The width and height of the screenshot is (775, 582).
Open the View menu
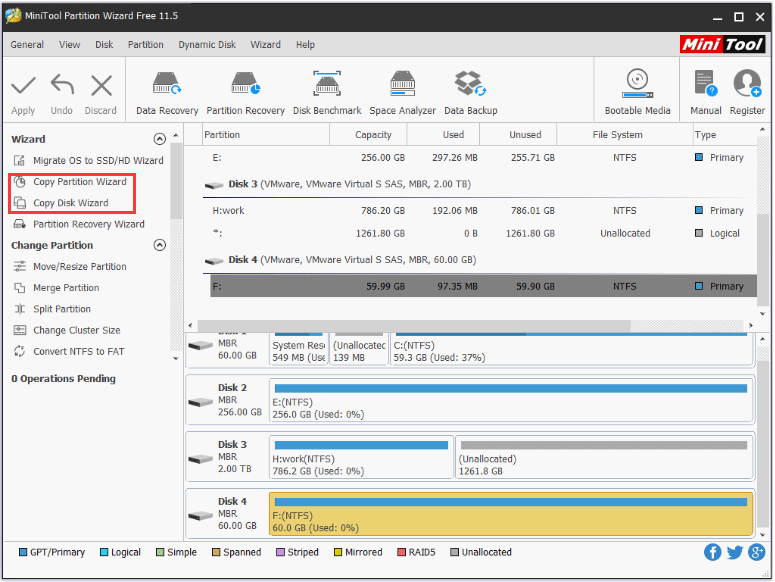[69, 44]
